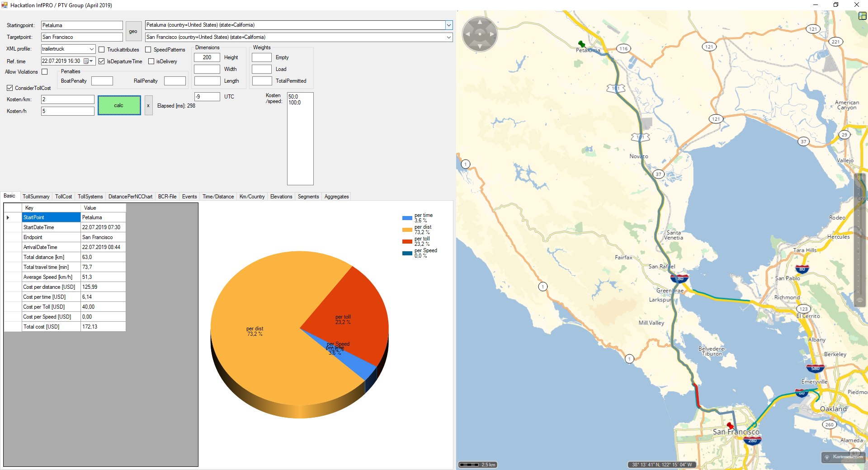Click the red destination pin in San Francisco

pos(730,426)
